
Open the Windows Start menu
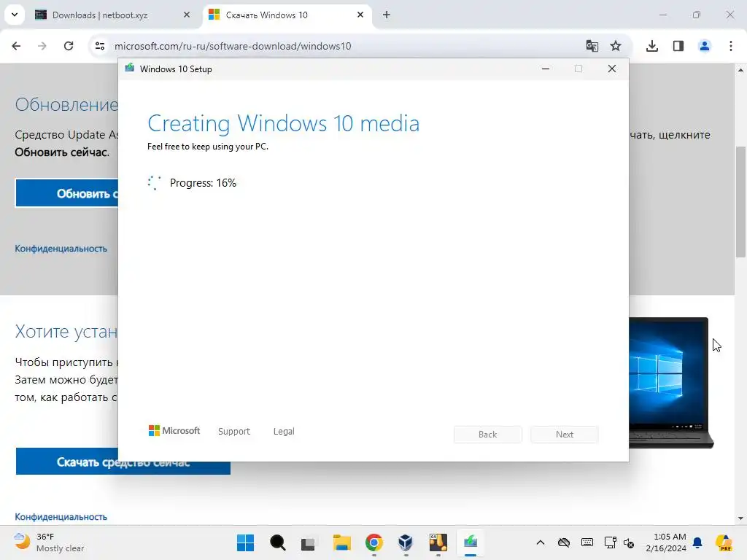[x=245, y=542]
